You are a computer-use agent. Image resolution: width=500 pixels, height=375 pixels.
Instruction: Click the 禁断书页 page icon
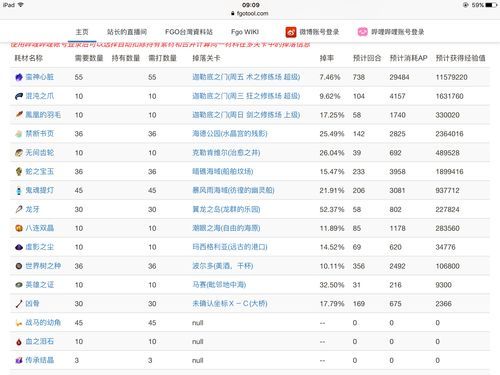19,134
